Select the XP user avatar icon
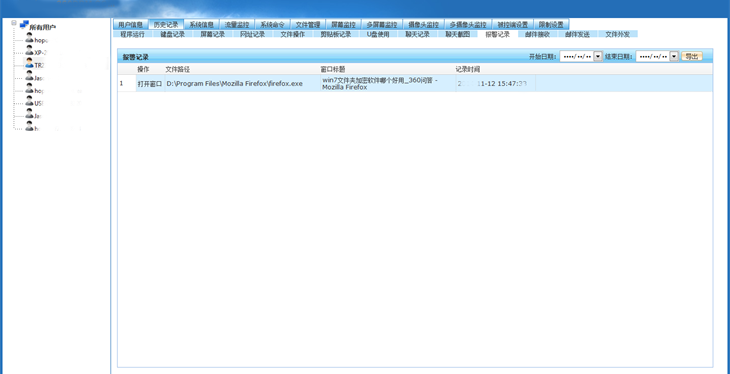The height and width of the screenshot is (374, 730). click(x=29, y=51)
